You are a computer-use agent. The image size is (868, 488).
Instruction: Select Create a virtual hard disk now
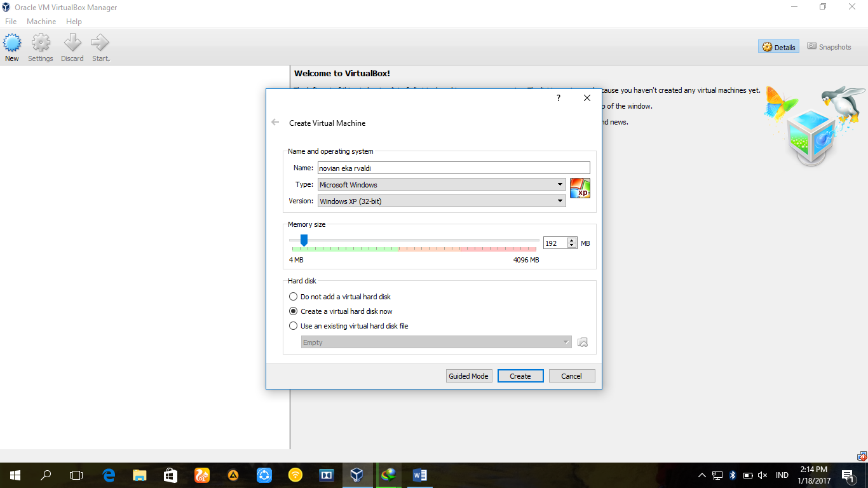pyautogui.click(x=293, y=311)
